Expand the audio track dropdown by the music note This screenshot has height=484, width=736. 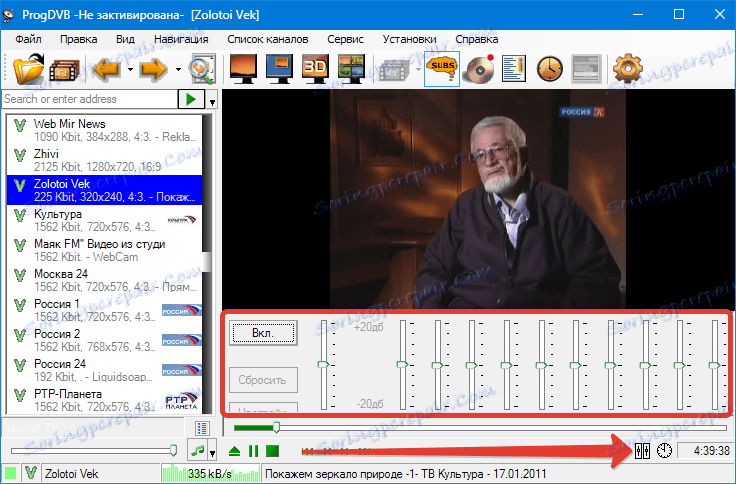(213, 453)
